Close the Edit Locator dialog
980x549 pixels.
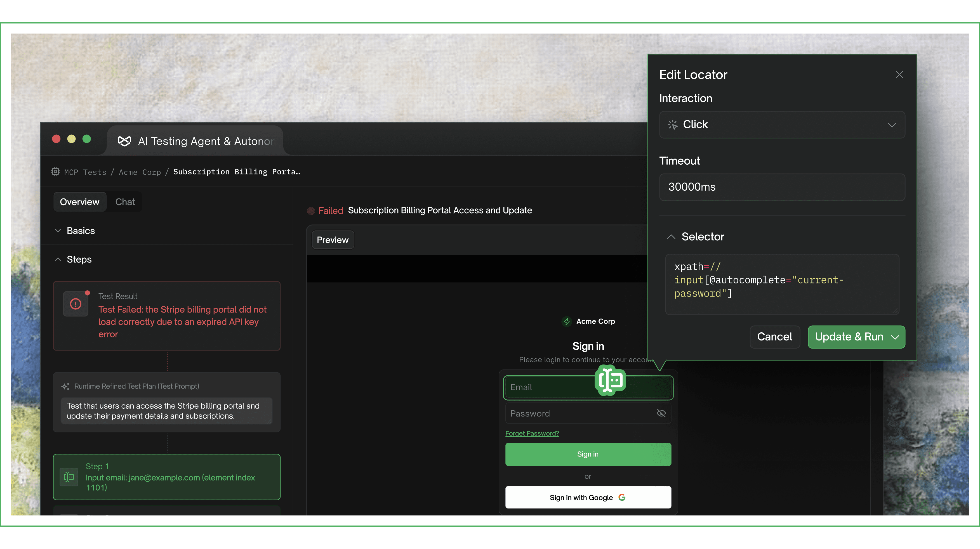click(x=899, y=75)
